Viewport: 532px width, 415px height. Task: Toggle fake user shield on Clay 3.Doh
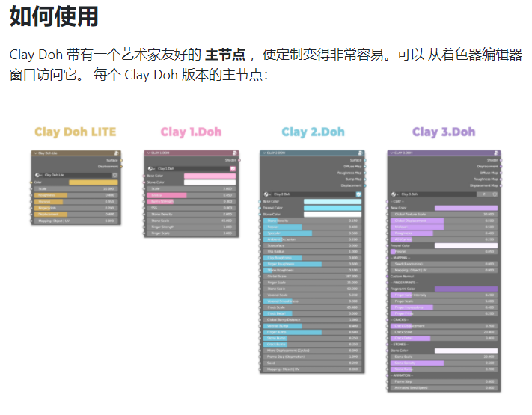pyautogui.click(x=495, y=194)
